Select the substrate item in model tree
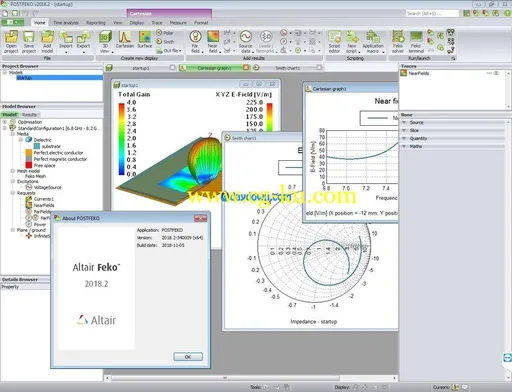Image resolution: width=512 pixels, height=392 pixels. coord(51,146)
